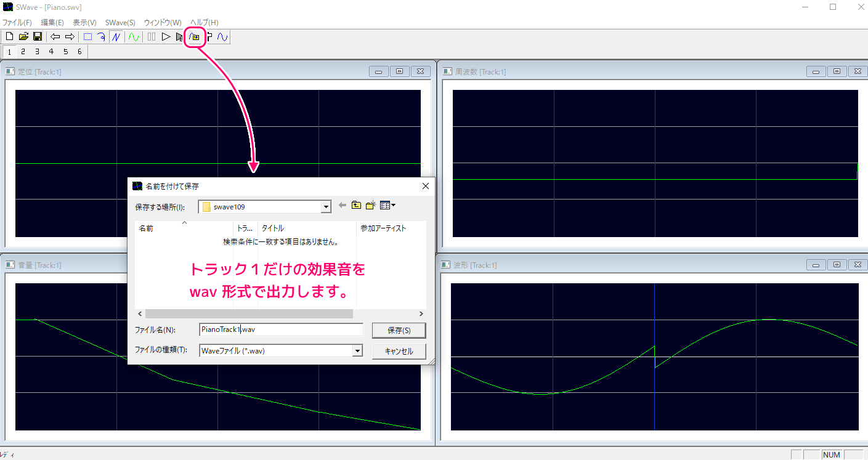Maximize the 波形 [Track:1] window
Viewport: 868px width, 460px height.
pyautogui.click(x=837, y=265)
